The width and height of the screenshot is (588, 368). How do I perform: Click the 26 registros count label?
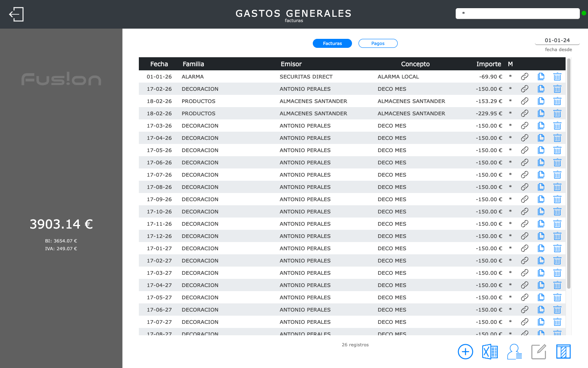pos(355,345)
